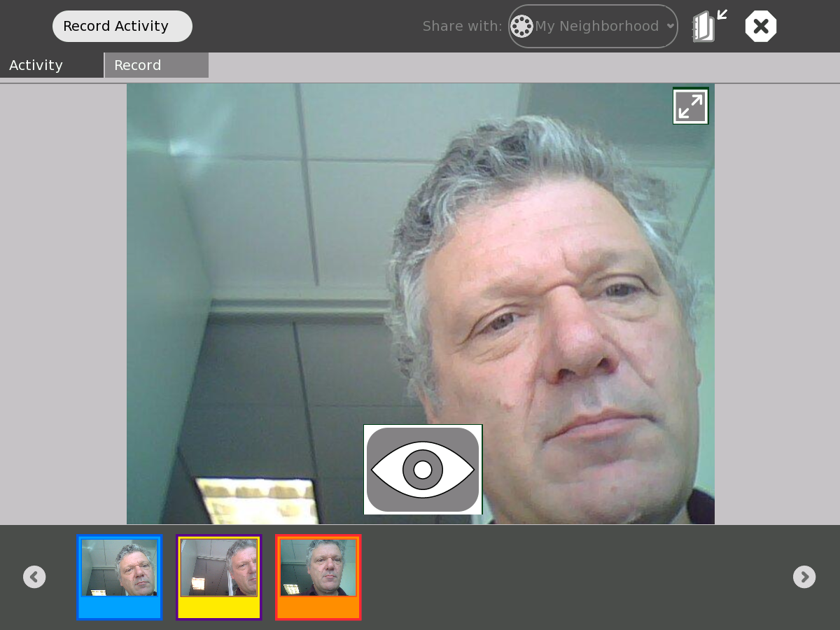Viewport: 840px width, 630px height.
Task: Click the small arrow of the sharing combo box
Action: (x=671, y=27)
